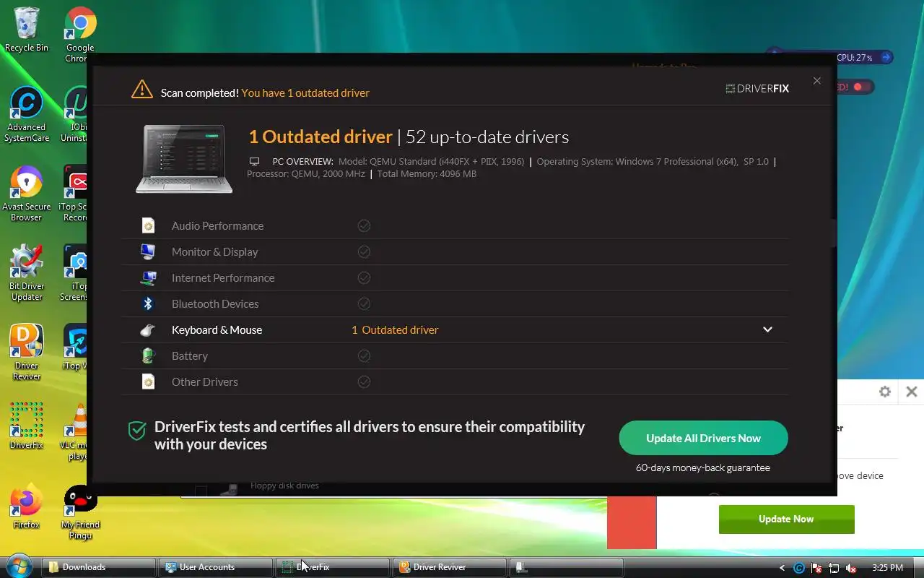Click '52 up-to-date drivers' heading text
Image resolution: width=924 pixels, height=578 pixels.
pyautogui.click(x=487, y=137)
